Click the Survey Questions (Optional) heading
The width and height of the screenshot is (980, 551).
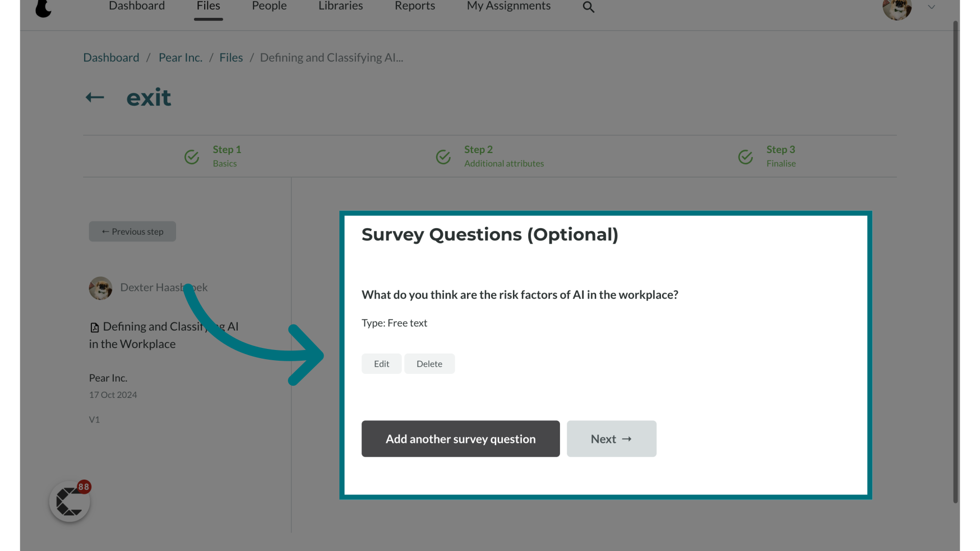tap(490, 235)
